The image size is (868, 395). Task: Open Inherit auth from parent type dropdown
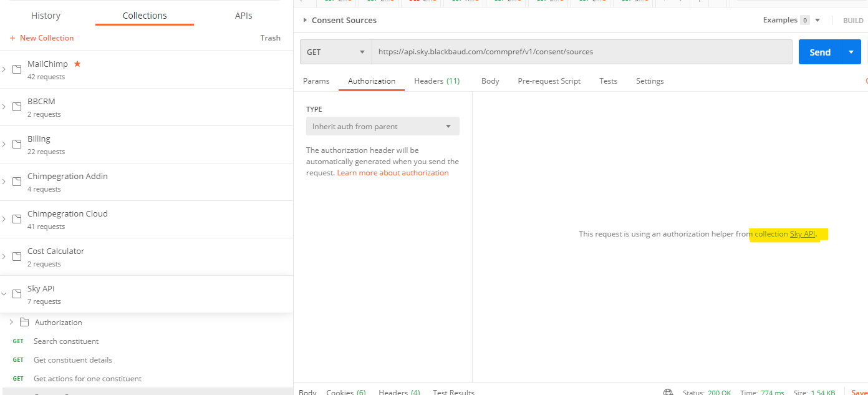pos(383,126)
